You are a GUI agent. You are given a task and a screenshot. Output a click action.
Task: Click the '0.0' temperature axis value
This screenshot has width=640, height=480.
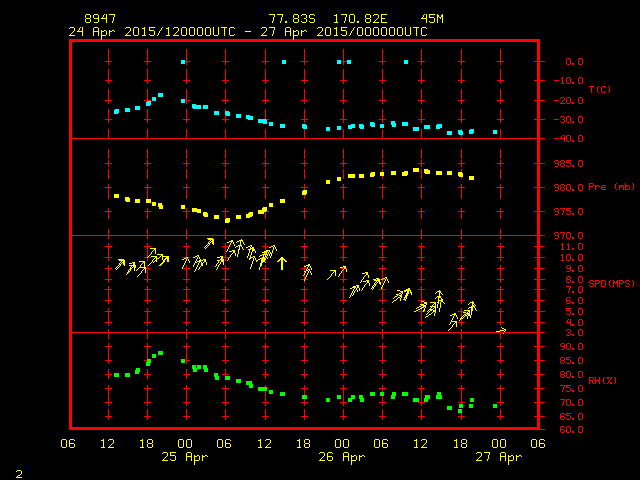coord(574,62)
